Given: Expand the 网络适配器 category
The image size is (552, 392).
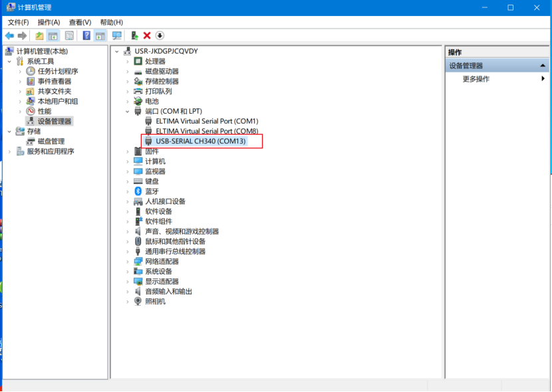Looking at the screenshot, I should coord(128,262).
